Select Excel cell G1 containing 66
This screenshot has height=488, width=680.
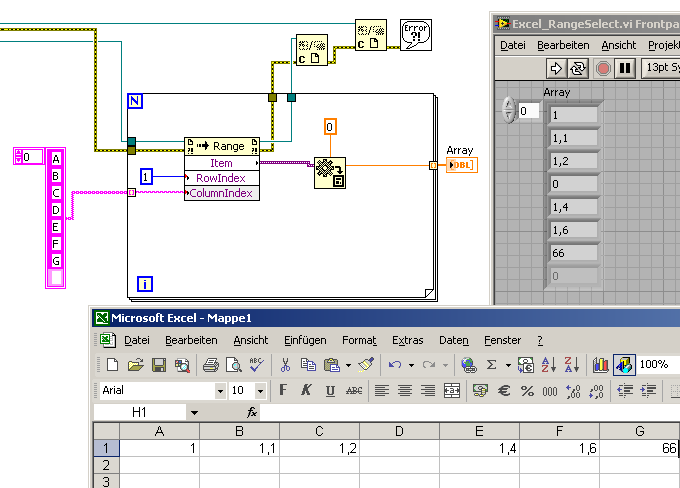tap(639, 448)
